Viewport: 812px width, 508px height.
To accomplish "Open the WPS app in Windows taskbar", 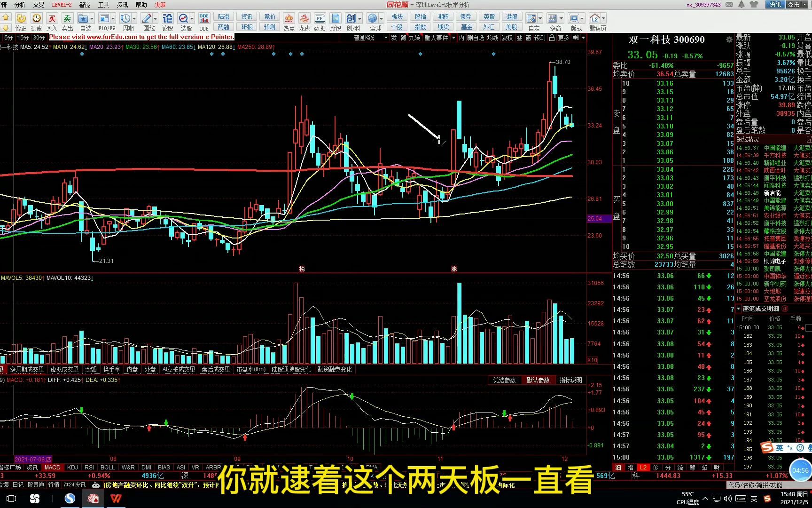I will pyautogui.click(x=116, y=499).
